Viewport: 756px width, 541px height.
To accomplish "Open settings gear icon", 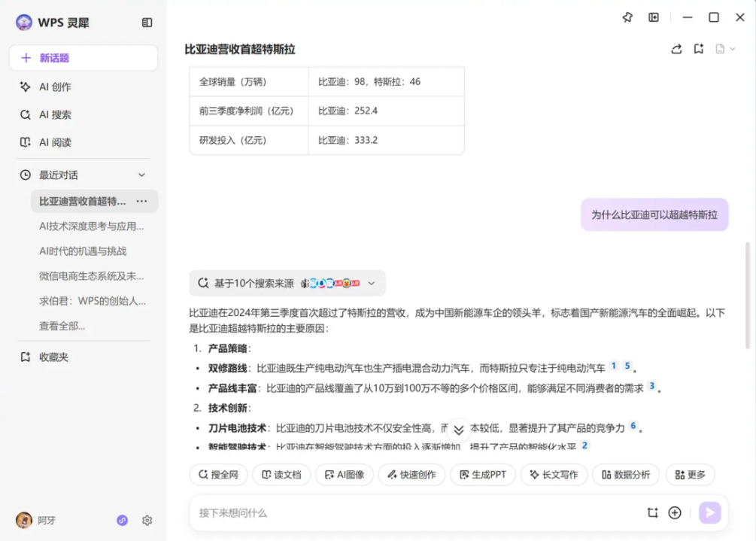I will point(147,520).
